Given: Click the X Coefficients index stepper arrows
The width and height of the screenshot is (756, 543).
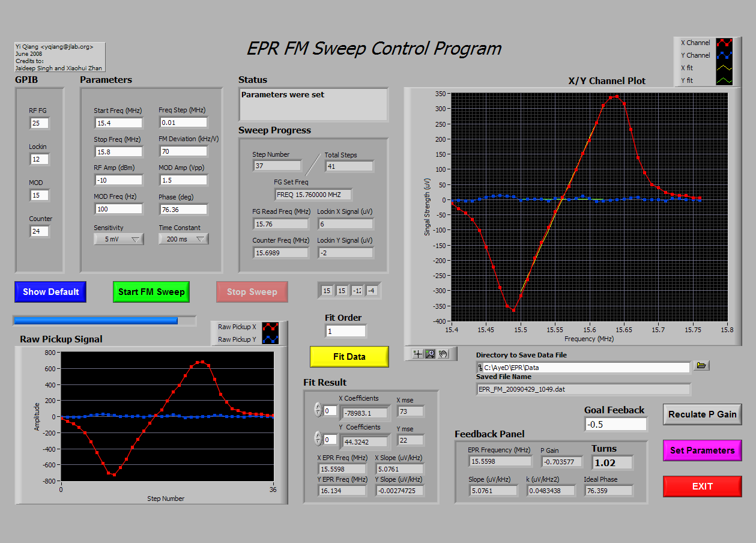Looking at the screenshot, I should tap(318, 410).
